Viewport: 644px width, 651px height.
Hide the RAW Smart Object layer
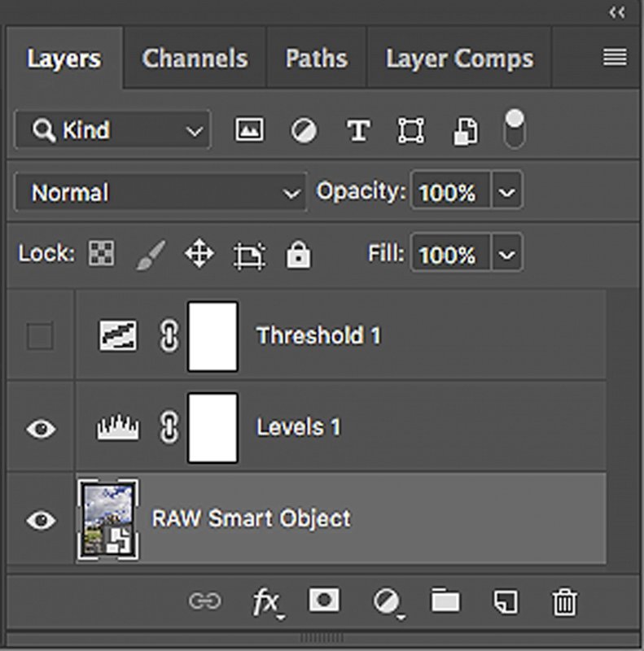click(41, 520)
